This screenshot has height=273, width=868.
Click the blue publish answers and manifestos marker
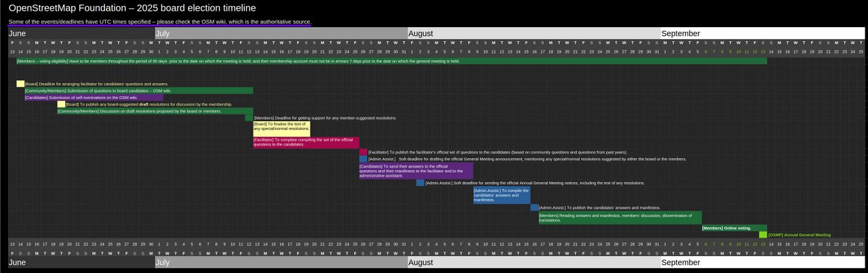click(x=534, y=208)
